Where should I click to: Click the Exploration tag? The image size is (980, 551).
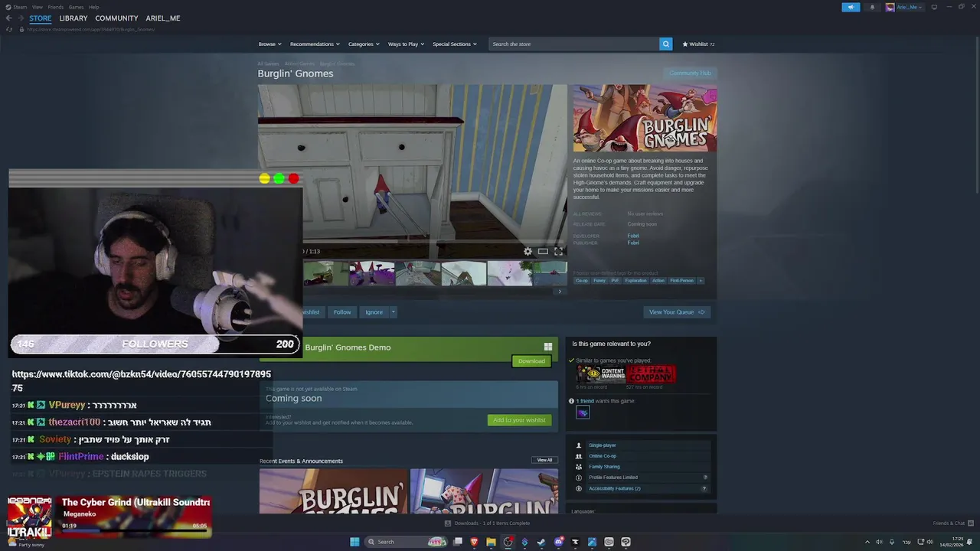(x=635, y=280)
